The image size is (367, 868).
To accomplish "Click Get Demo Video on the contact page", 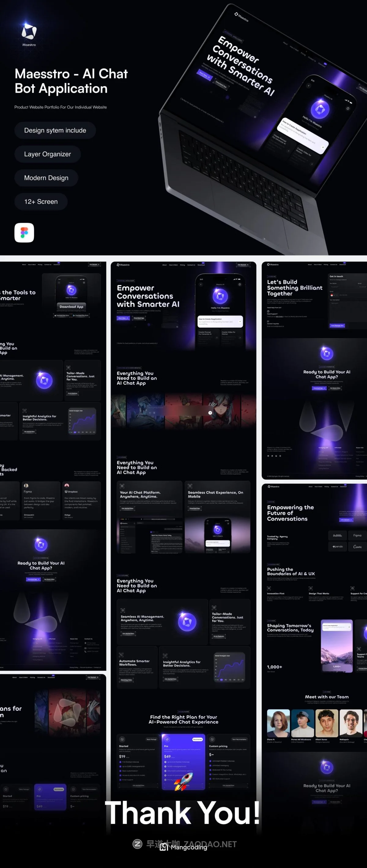I will [x=335, y=388].
